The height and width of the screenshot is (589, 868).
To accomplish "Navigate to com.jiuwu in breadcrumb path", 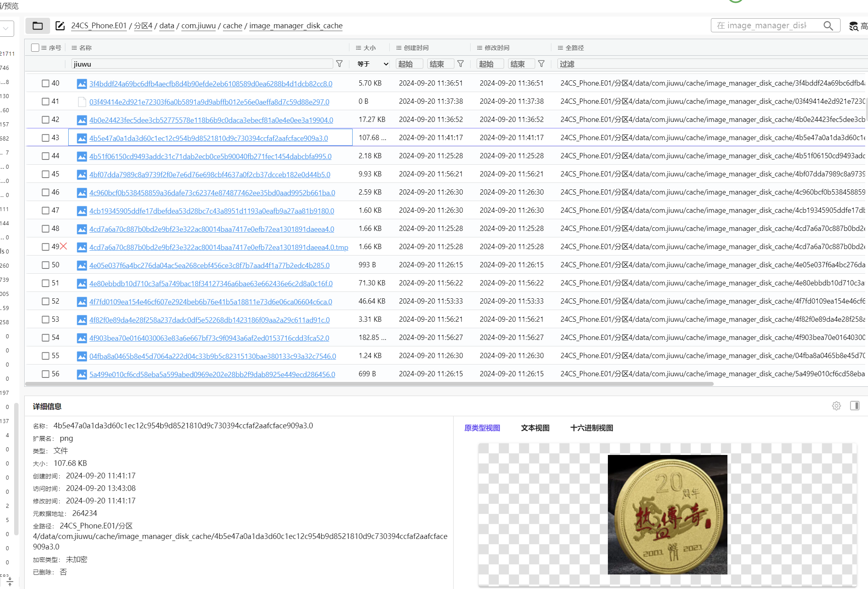I will click(x=198, y=26).
